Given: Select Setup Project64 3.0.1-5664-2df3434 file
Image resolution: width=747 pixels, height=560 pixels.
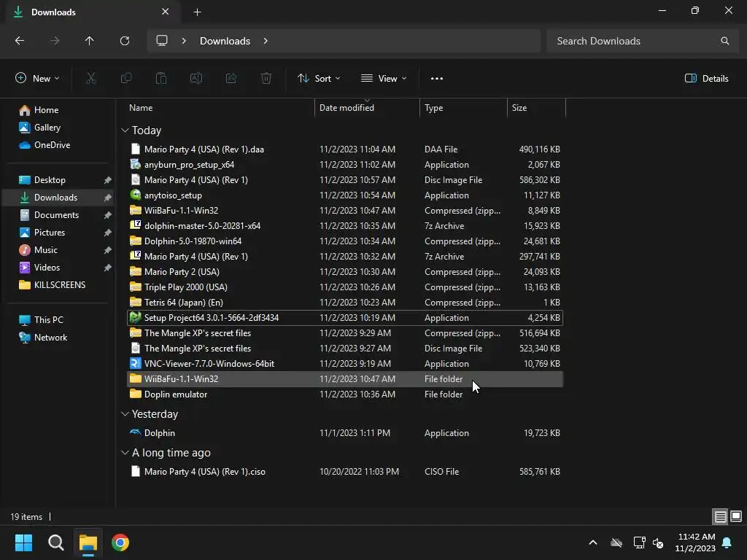Looking at the screenshot, I should tap(345, 318).
